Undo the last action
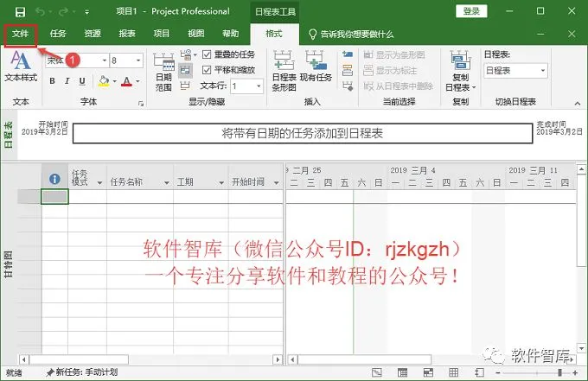The height and width of the screenshot is (381, 588). point(40,12)
